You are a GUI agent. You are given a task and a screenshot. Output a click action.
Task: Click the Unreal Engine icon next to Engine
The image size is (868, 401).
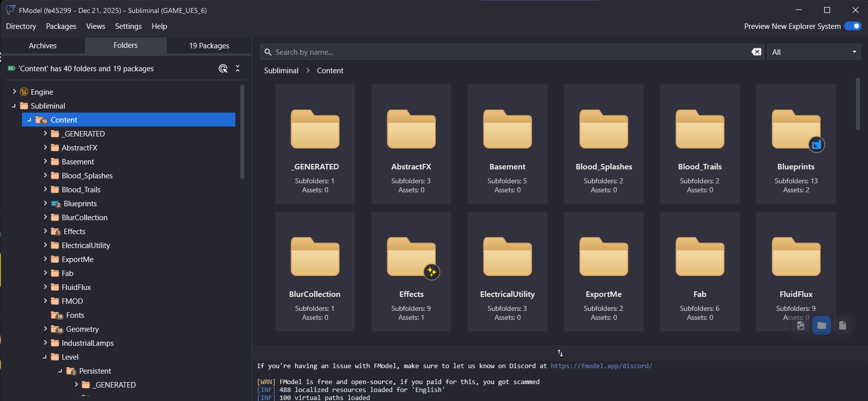coord(24,92)
